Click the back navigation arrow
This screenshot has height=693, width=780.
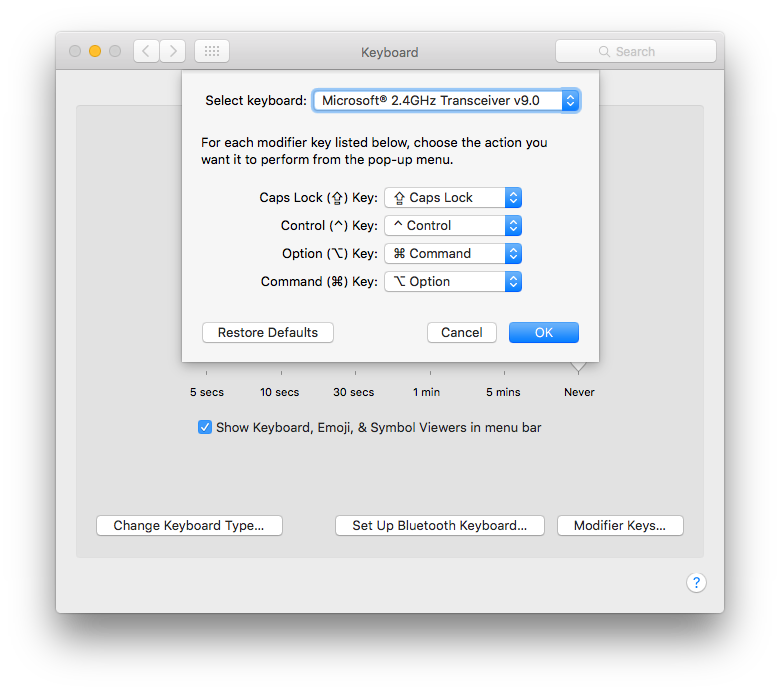click(147, 51)
